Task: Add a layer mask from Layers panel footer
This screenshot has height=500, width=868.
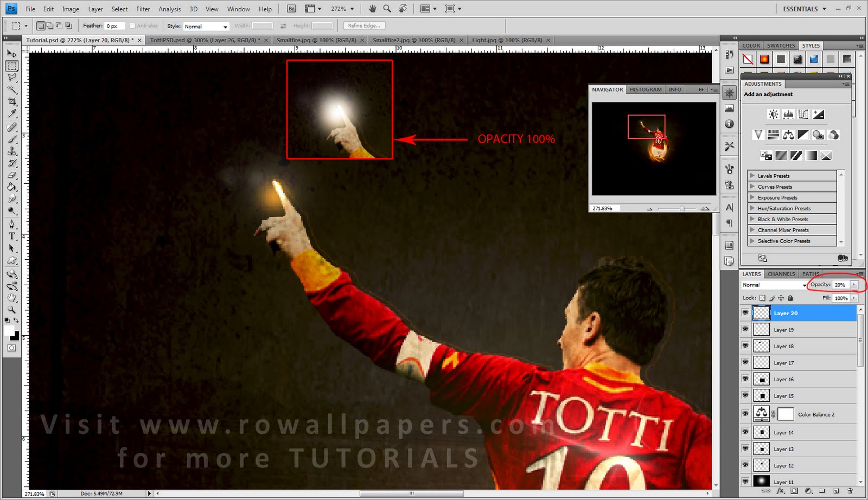Action: (794, 491)
